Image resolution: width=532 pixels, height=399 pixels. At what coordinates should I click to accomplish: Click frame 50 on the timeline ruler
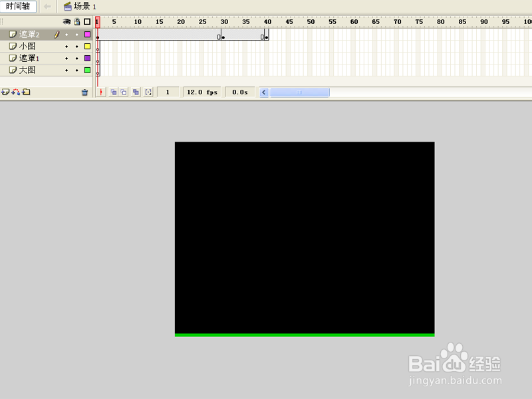311,22
